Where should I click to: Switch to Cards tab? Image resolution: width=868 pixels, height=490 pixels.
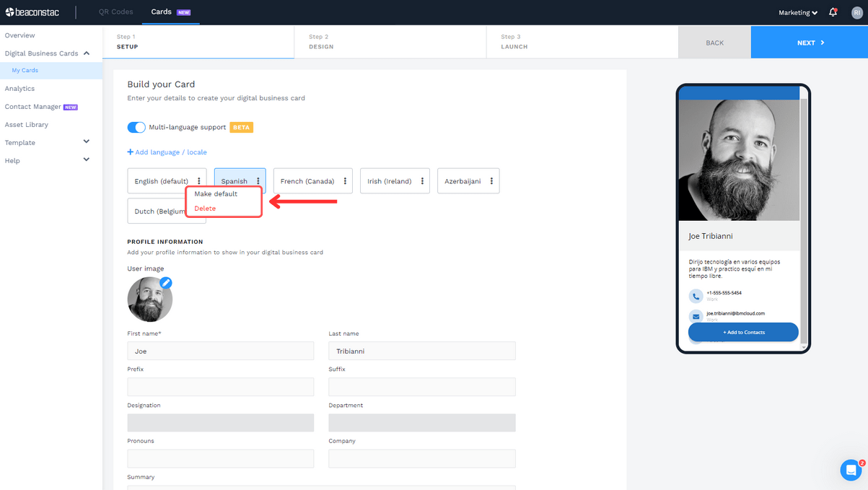coord(170,12)
